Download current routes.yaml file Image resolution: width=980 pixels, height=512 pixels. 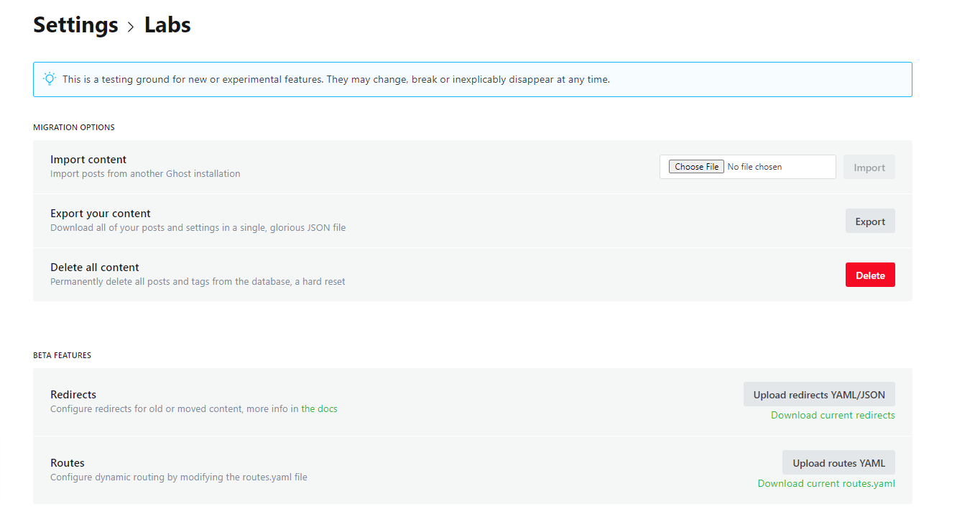[826, 483]
